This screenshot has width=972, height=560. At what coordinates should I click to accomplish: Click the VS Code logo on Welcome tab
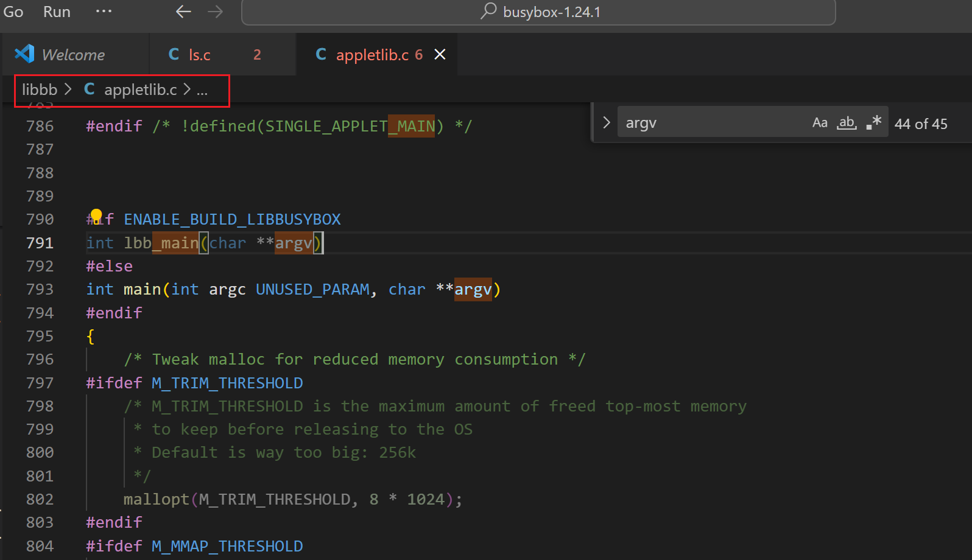(x=24, y=54)
